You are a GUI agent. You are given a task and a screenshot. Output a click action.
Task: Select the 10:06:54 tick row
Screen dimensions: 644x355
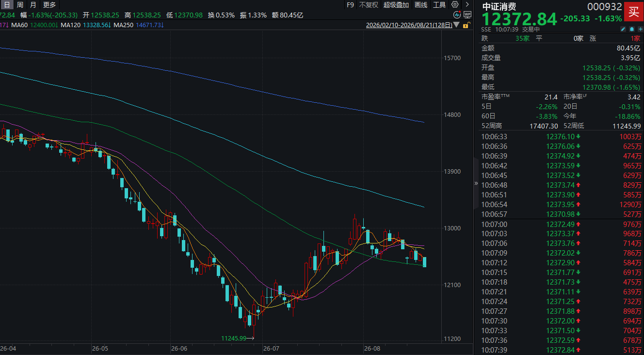coord(561,205)
